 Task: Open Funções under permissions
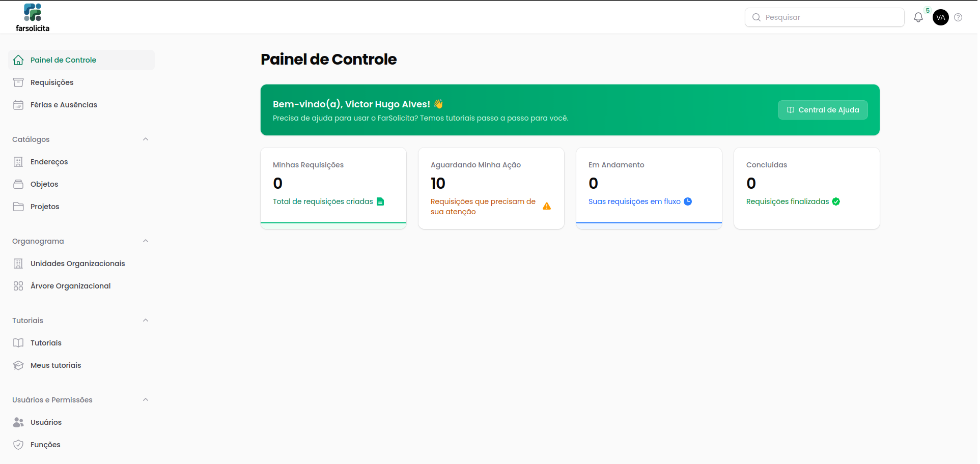click(81, 445)
